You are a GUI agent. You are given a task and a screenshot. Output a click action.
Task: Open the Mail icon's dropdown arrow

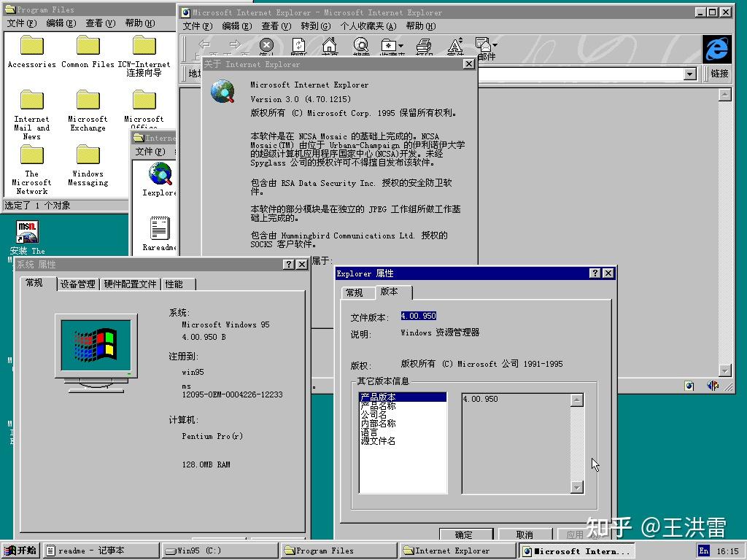click(495, 44)
